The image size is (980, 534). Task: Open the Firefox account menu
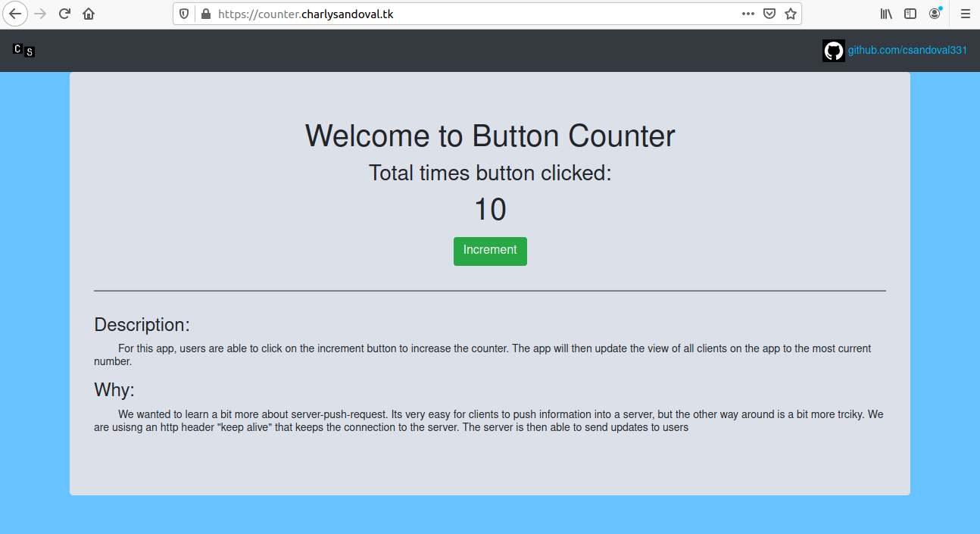[x=935, y=14]
